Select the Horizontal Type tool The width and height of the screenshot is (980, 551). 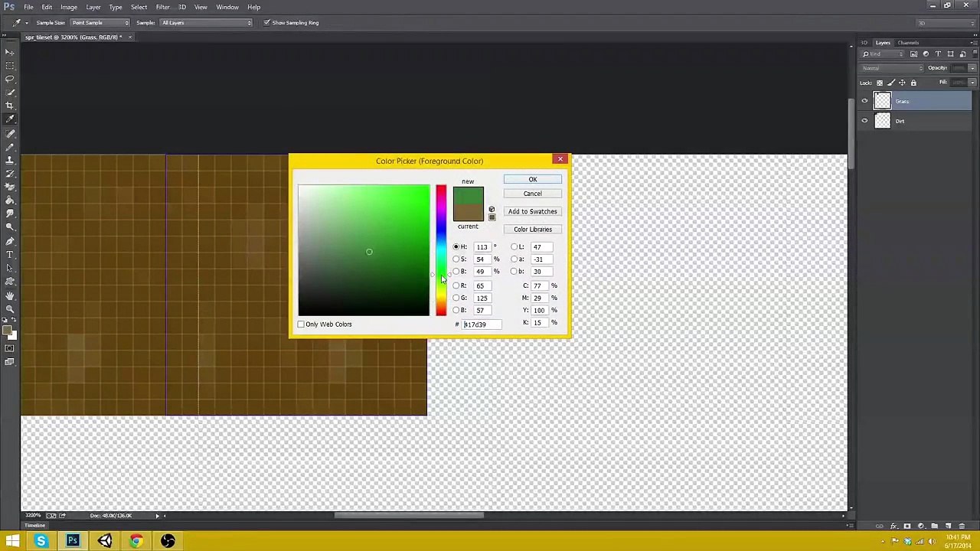click(10, 254)
